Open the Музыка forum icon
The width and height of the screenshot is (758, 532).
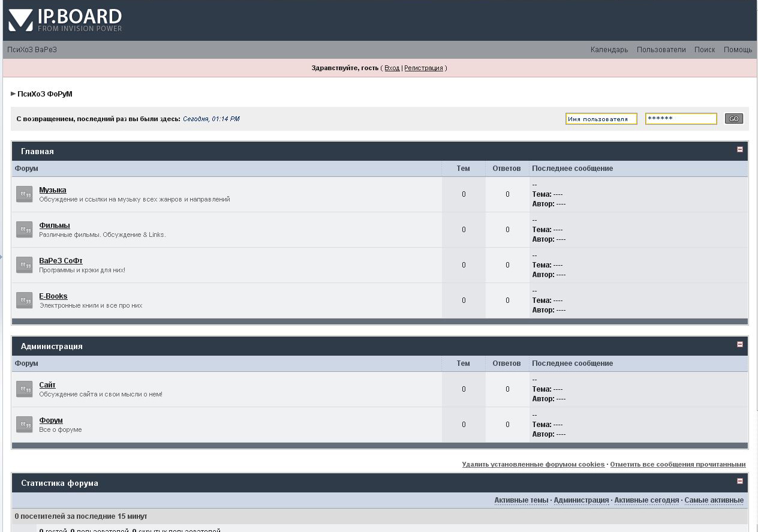(x=24, y=194)
